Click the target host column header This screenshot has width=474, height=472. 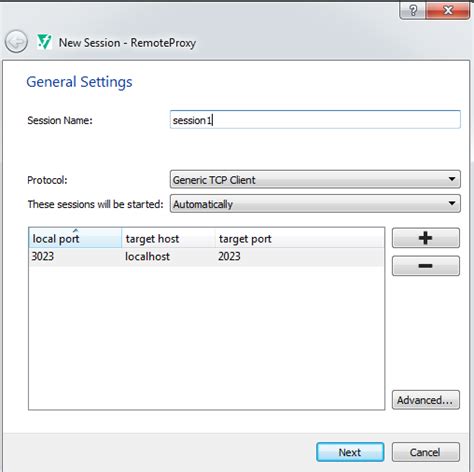pyautogui.click(x=168, y=238)
